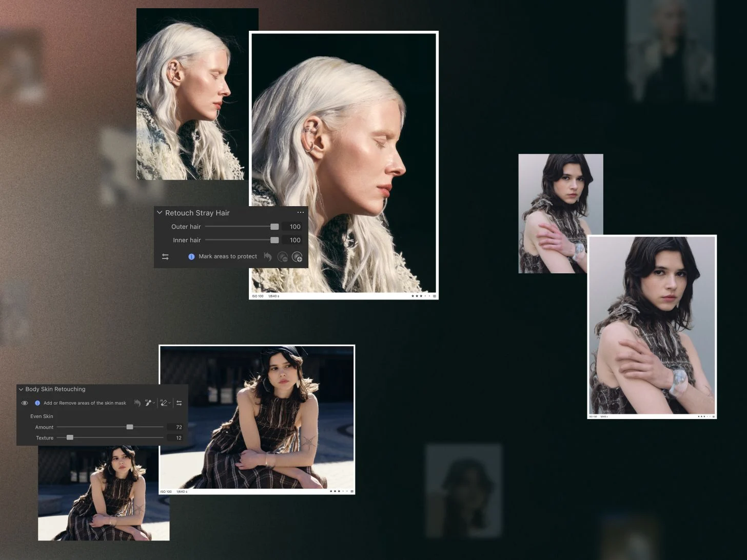Click info icon beside Mark areas to protect

(191, 256)
